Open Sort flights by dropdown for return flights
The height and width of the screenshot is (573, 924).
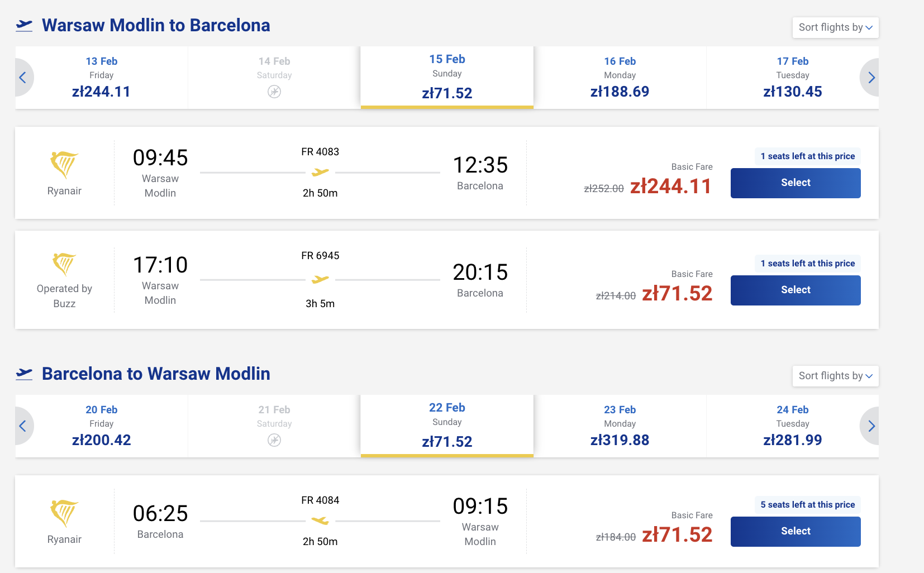835,376
